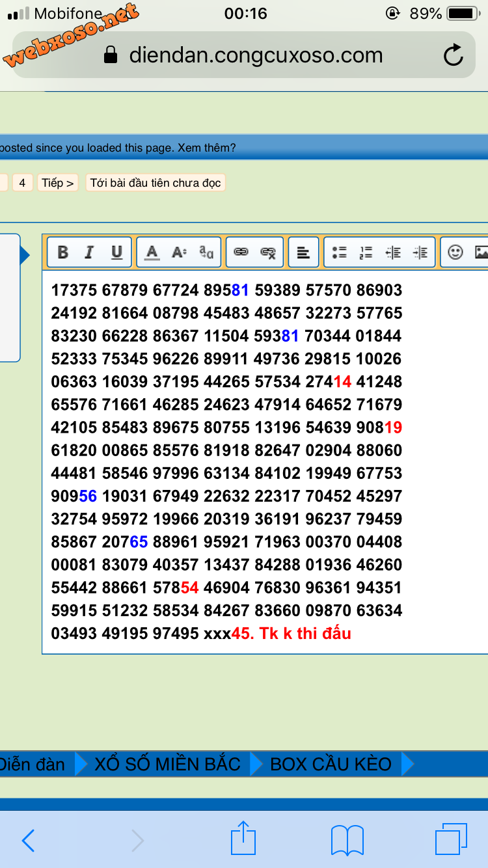
Task: Reload the page in Safari
Action: (x=454, y=55)
